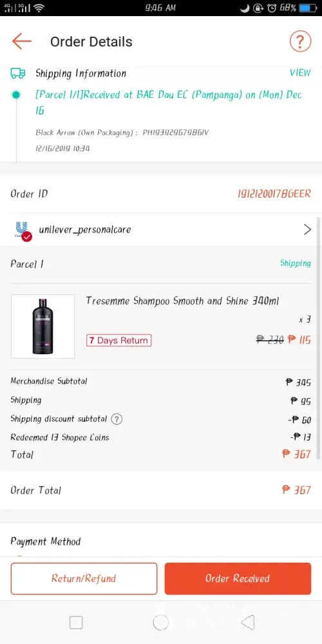Open the help question mark icon
322x644 pixels.
pyautogui.click(x=300, y=41)
